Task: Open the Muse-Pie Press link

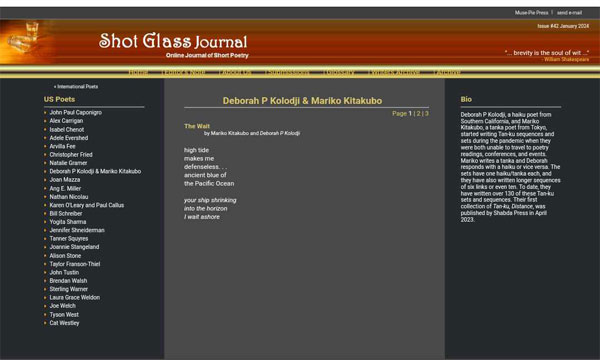Action: 531,13
